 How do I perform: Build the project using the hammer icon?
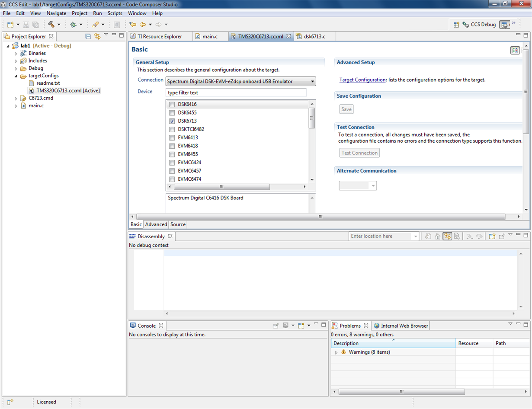tap(51, 25)
